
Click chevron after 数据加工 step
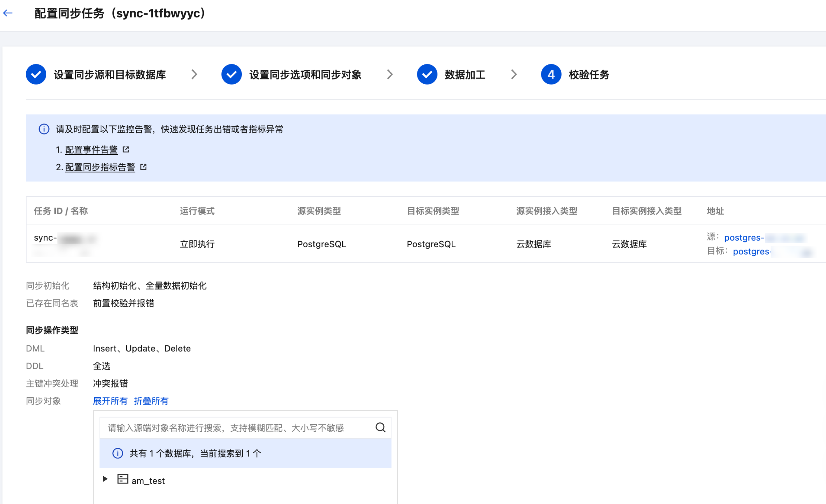click(513, 74)
